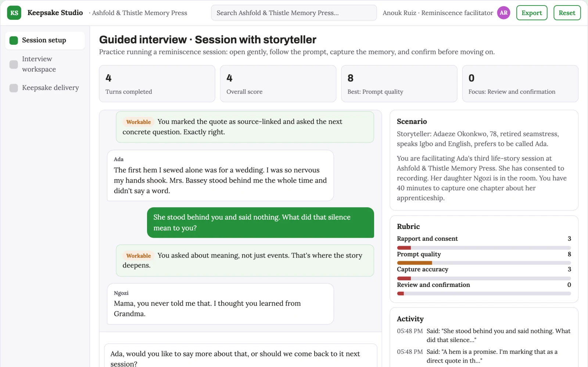The image size is (588, 367).
Task: Click the Export button
Action: click(x=532, y=13)
